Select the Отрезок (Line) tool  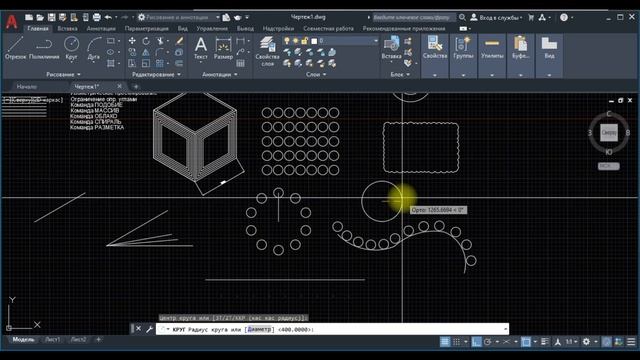click(x=15, y=48)
